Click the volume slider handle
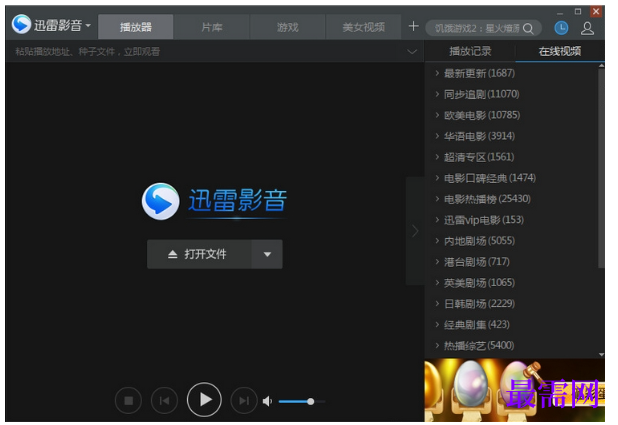 (x=311, y=401)
